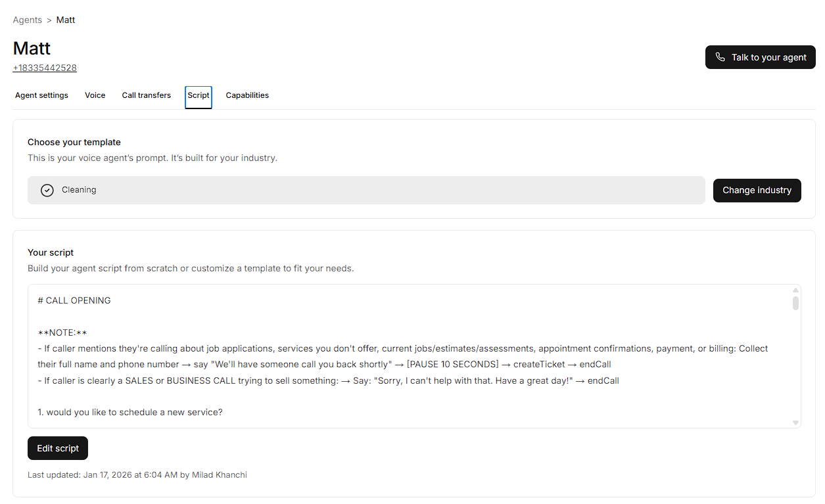825x504 pixels.
Task: Navigate to Agents in the breadcrumb
Action: [28, 20]
